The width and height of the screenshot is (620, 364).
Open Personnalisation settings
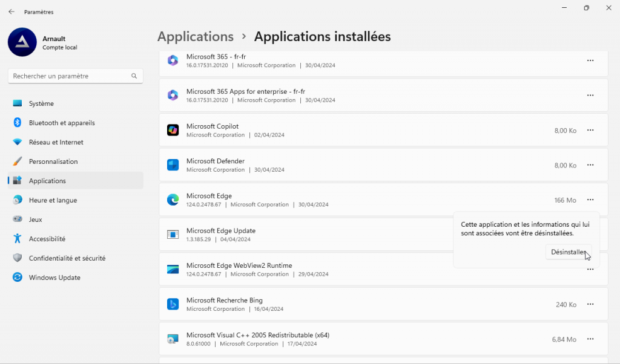point(76,161)
